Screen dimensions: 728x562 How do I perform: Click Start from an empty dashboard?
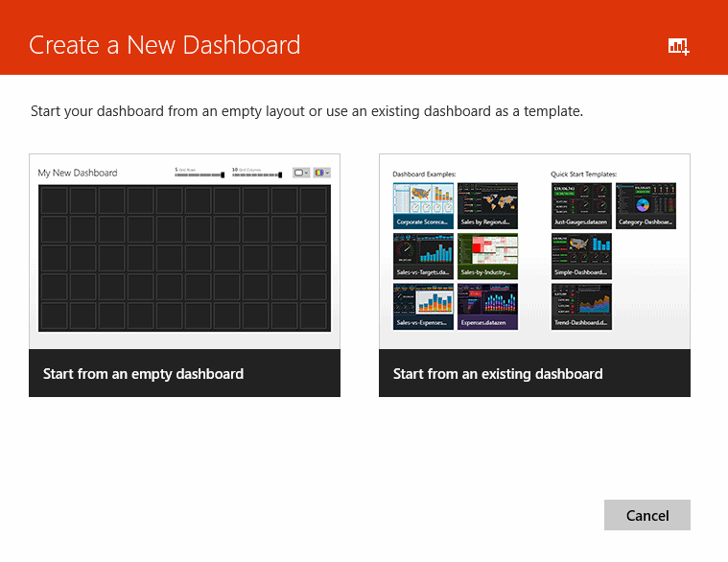tap(184, 373)
